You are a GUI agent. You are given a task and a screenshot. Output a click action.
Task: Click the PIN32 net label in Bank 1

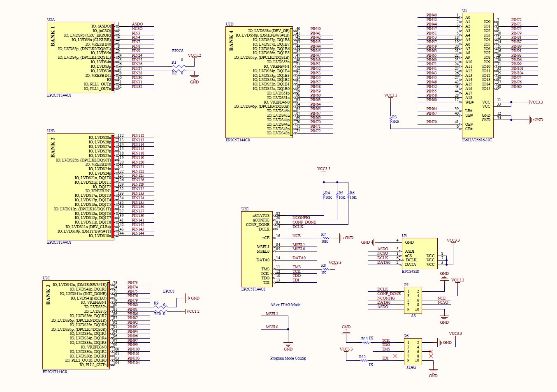pos(137,87)
